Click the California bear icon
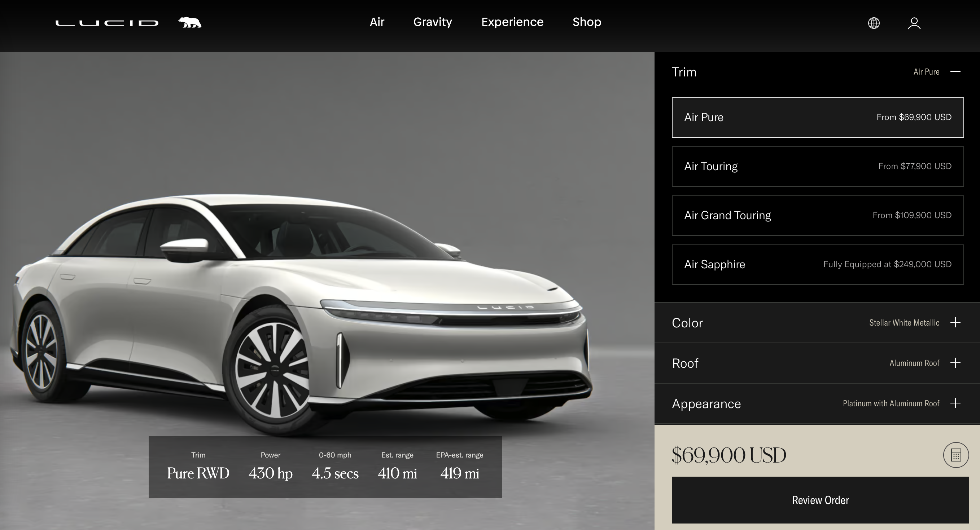 click(190, 23)
